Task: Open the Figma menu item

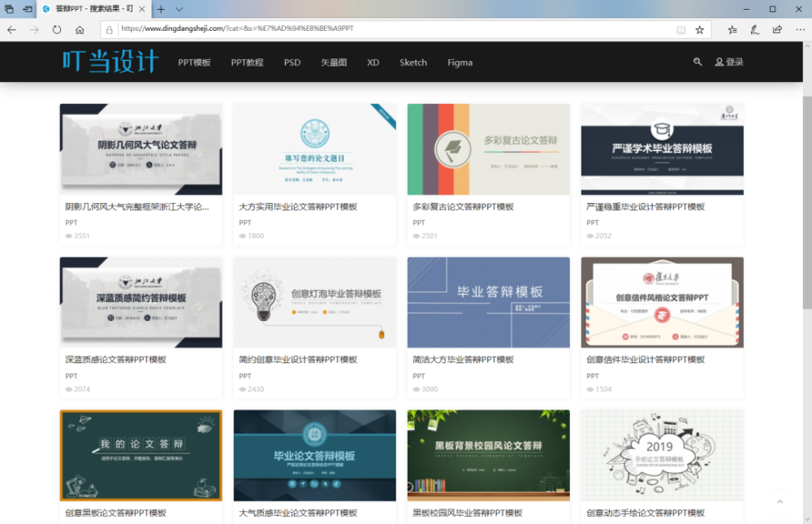Action: [460, 63]
